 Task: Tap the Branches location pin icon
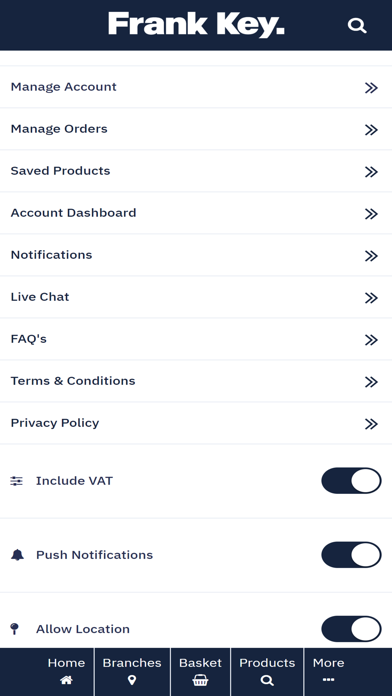pos(132,680)
